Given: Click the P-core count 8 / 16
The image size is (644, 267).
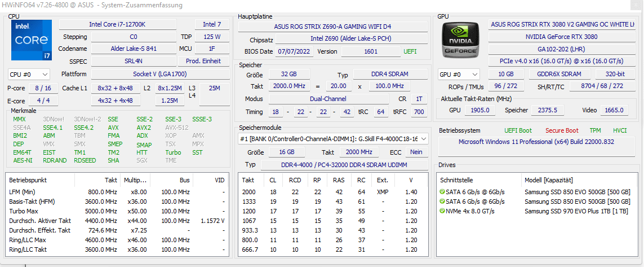Looking at the screenshot, I should [43, 88].
